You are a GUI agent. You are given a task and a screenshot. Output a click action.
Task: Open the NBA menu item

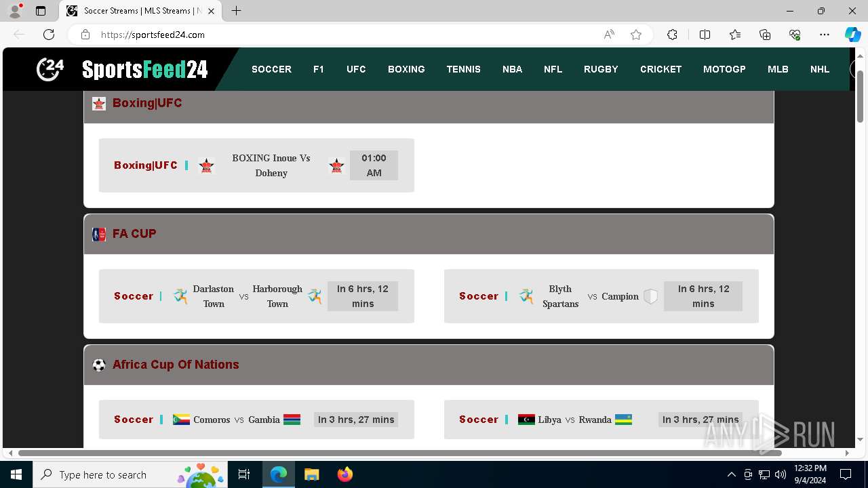(x=512, y=69)
